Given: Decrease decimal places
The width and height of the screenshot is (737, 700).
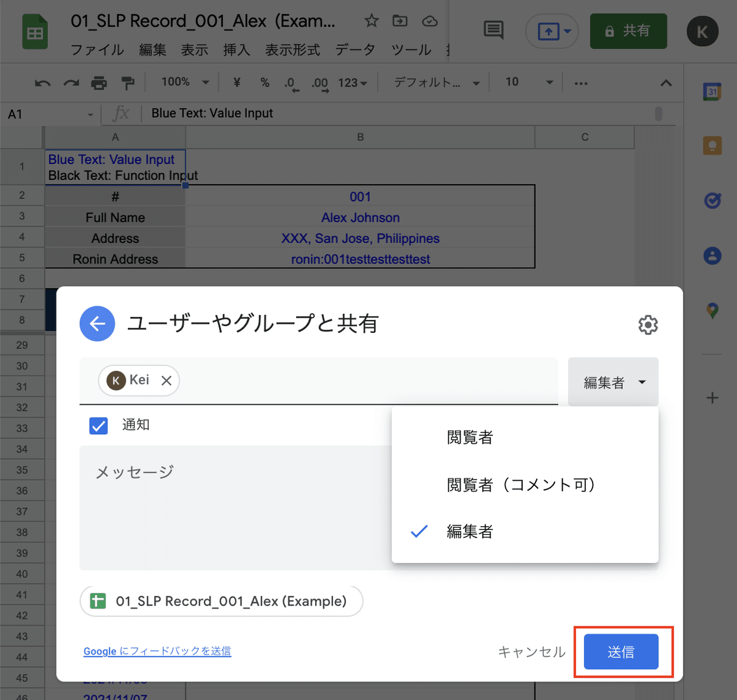Looking at the screenshot, I should (292, 83).
